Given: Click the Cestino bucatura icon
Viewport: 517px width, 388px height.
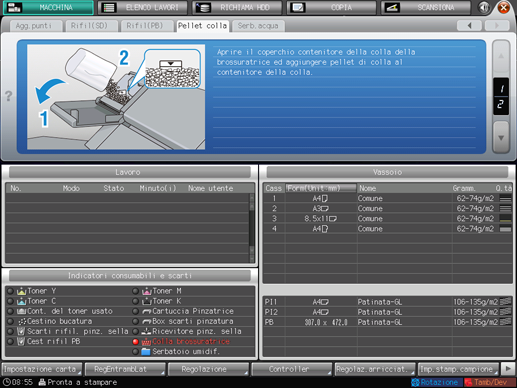Looking at the screenshot, I should (22, 321).
